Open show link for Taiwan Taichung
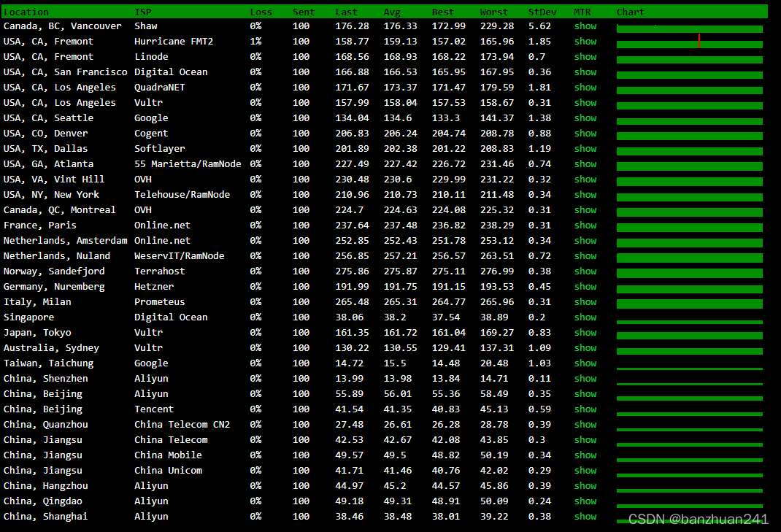 point(585,363)
